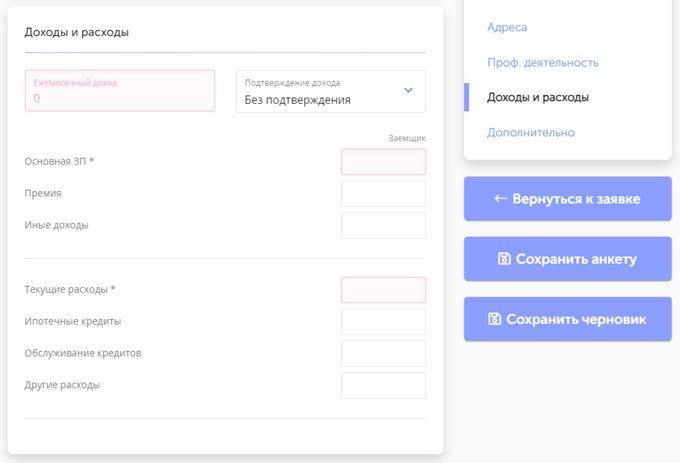Image resolution: width=680 pixels, height=463 pixels.
Task: Click the floppy disk icon on Сохранить черновик
Action: click(494, 319)
